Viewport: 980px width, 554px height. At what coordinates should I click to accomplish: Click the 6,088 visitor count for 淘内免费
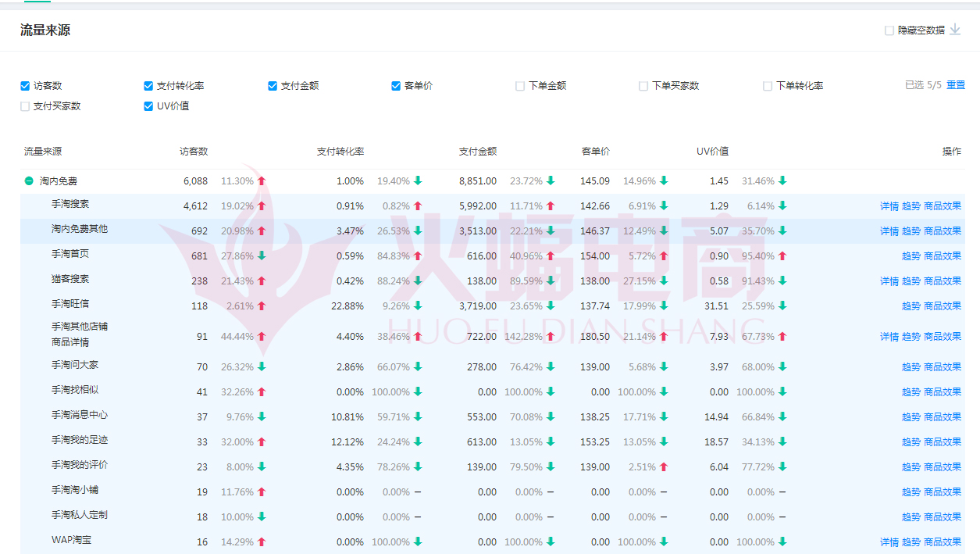(196, 181)
